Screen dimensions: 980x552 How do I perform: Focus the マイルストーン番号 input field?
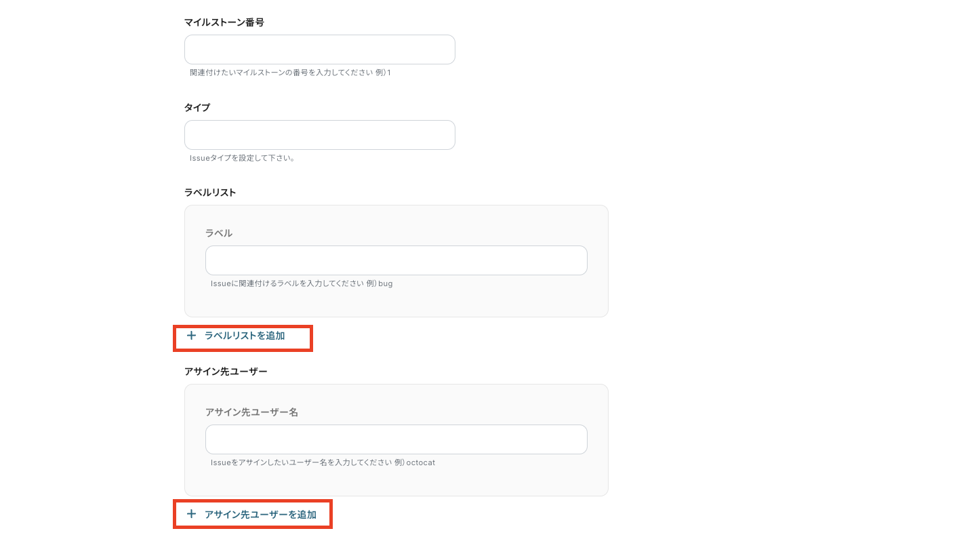pyautogui.click(x=320, y=50)
